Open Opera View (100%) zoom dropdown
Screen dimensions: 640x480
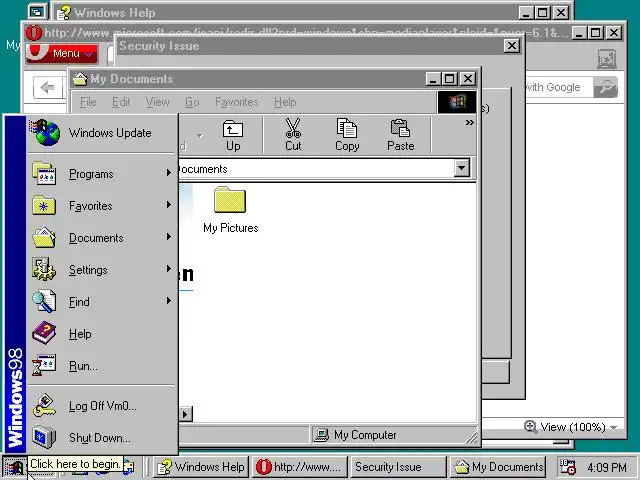click(x=579, y=427)
